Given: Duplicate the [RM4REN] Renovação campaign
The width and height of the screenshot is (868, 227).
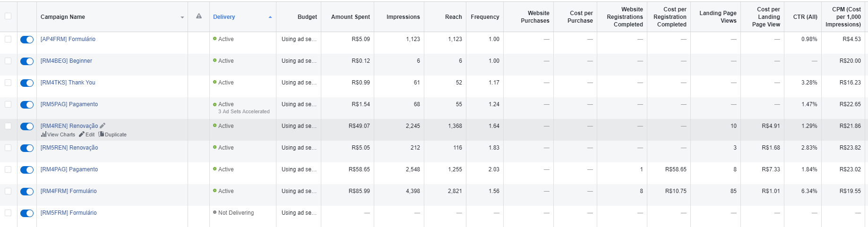Looking at the screenshot, I should coord(112,135).
